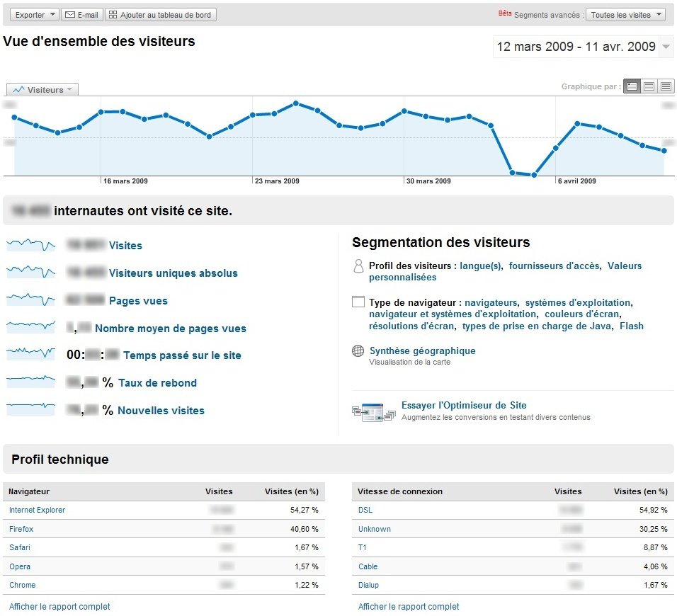Click Ajouter au tableau de bord
Image resolution: width=677 pixels, height=616 pixels.
pyautogui.click(x=161, y=15)
